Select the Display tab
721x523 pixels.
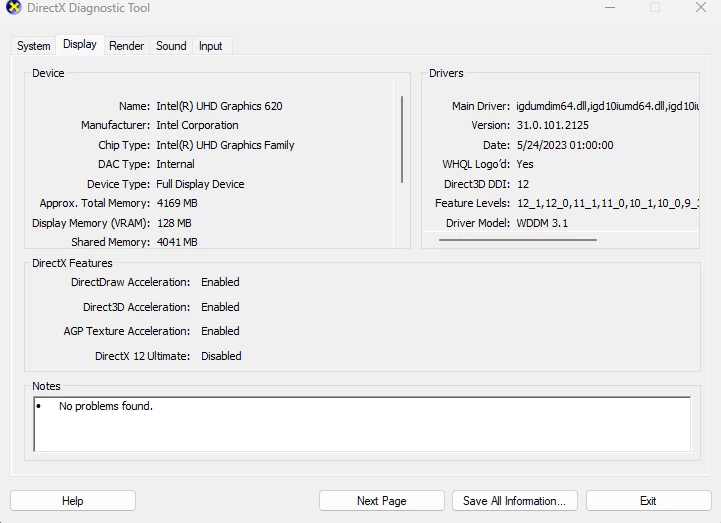pyautogui.click(x=80, y=45)
